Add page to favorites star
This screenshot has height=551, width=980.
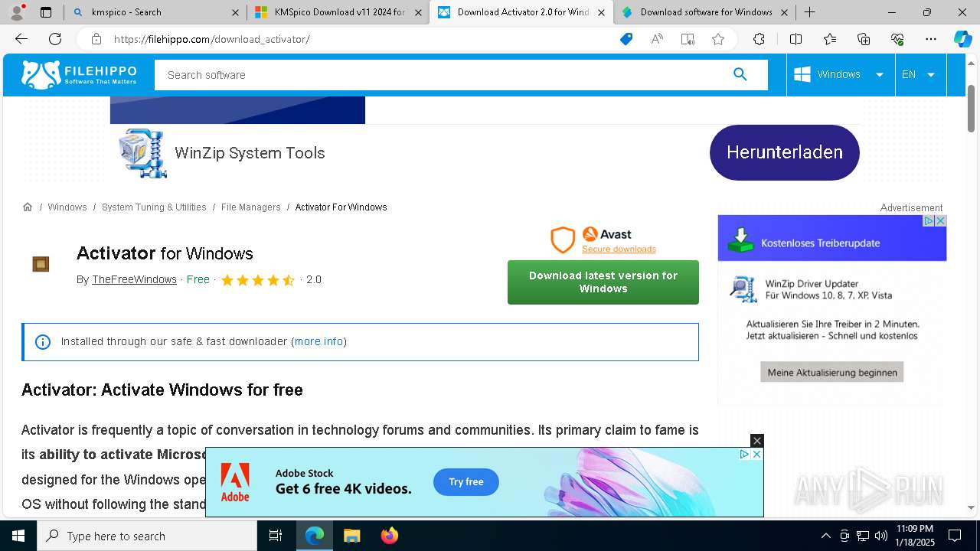pyautogui.click(x=718, y=39)
